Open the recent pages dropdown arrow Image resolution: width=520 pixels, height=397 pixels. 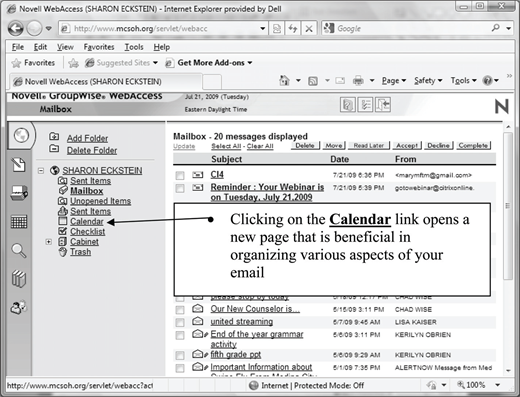(x=49, y=29)
